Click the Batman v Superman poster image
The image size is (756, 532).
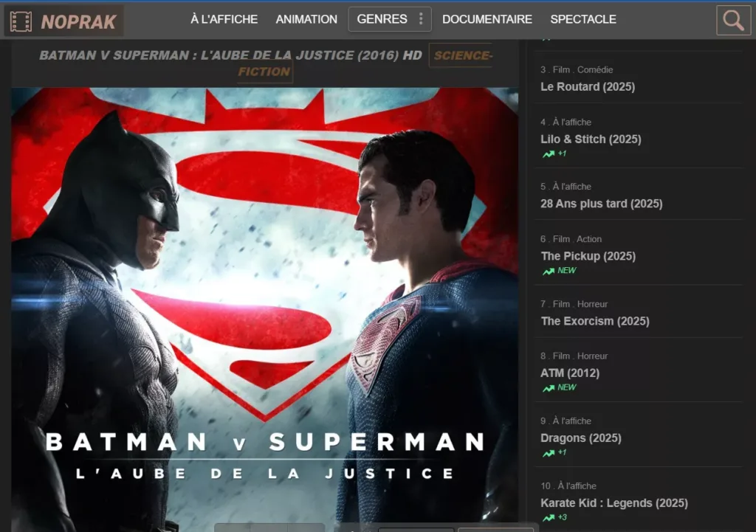point(265,309)
